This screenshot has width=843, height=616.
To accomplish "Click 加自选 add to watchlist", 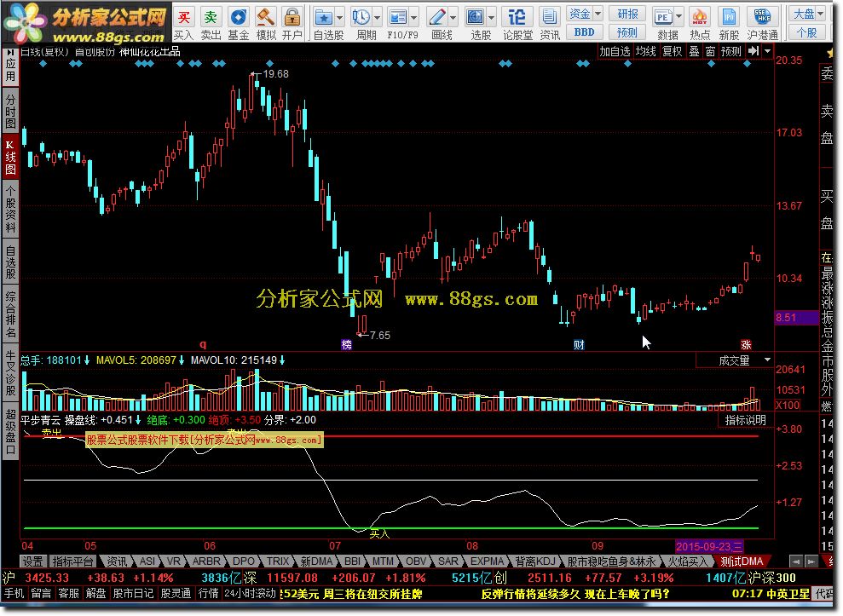I will (615, 51).
